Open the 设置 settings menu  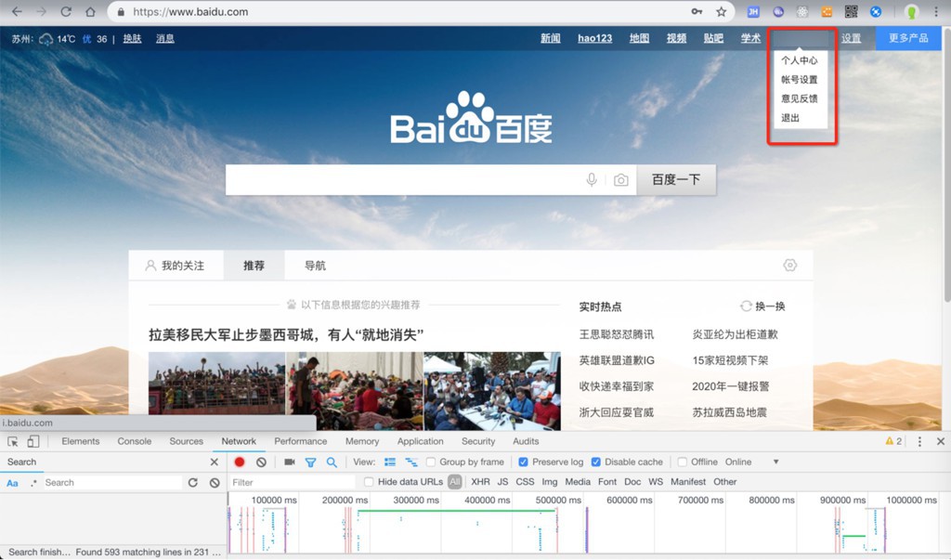coord(851,38)
